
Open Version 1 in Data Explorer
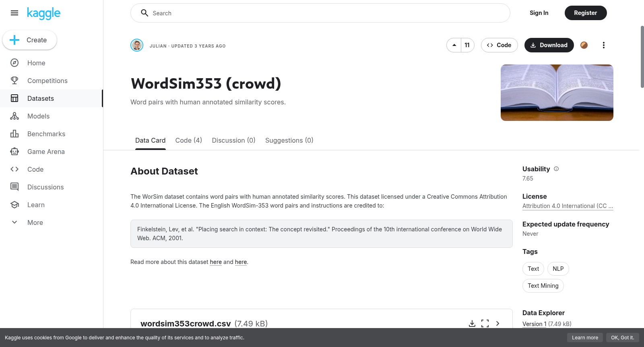(x=535, y=324)
